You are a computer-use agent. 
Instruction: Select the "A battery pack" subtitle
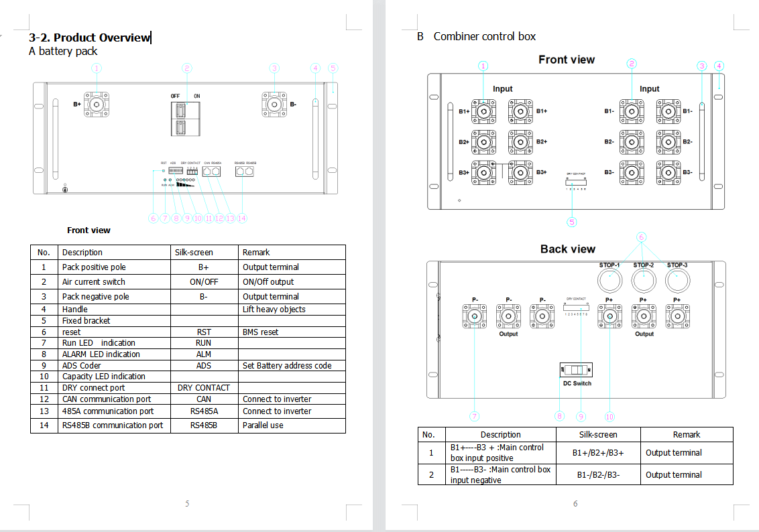(63, 52)
